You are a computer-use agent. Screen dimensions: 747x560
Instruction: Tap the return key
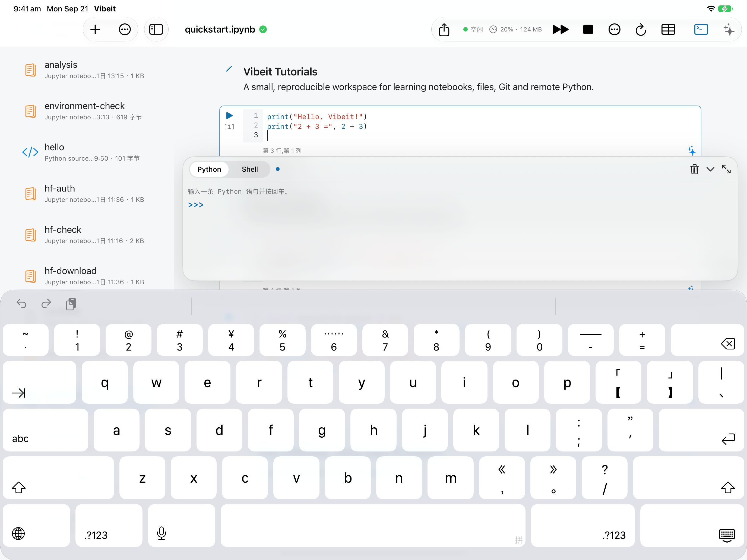pyautogui.click(x=701, y=430)
